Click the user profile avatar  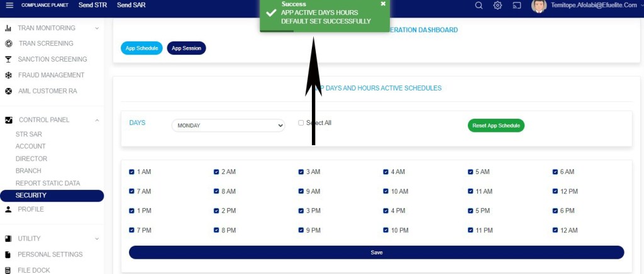[x=538, y=6]
